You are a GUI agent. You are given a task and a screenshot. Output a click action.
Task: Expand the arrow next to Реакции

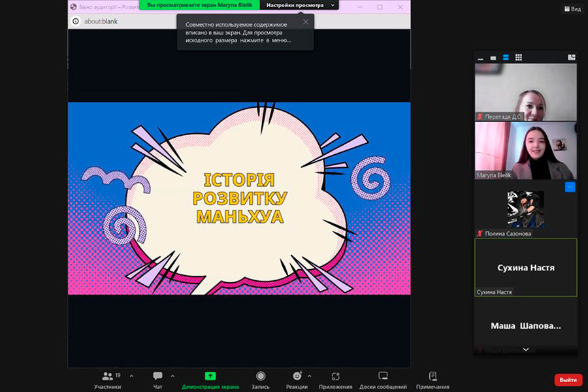pos(310,376)
